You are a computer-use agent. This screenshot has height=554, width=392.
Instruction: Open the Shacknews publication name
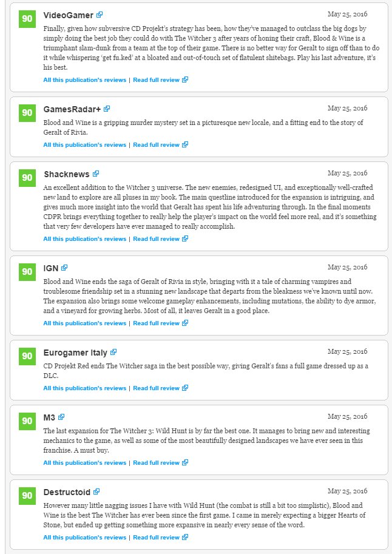tap(67, 174)
